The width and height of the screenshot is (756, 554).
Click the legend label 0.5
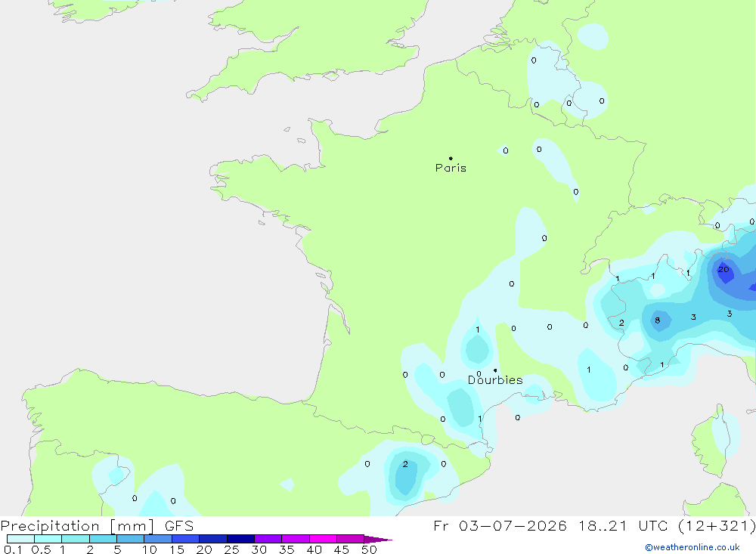pos(41,549)
